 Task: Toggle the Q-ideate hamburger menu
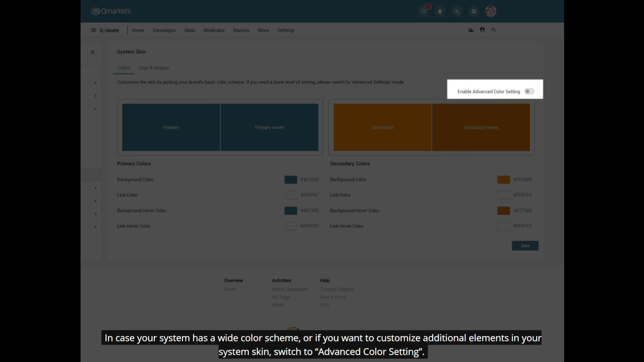[93, 30]
